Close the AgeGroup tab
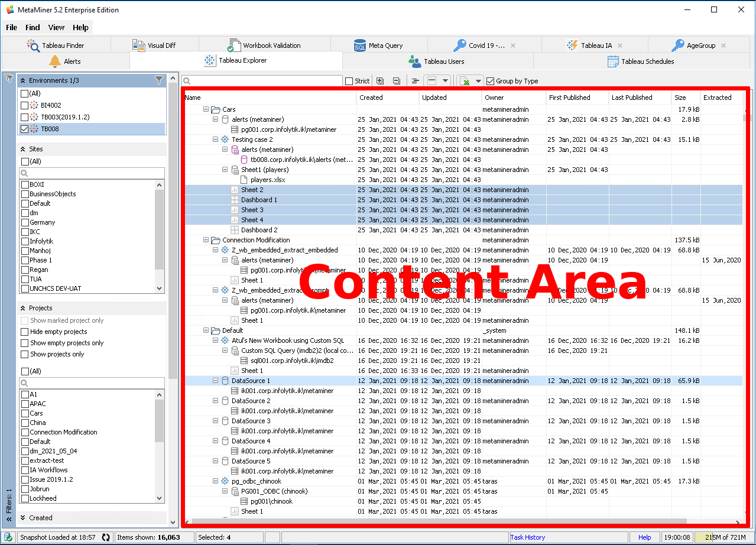Viewport: 756px width, 545px height. 723,46
